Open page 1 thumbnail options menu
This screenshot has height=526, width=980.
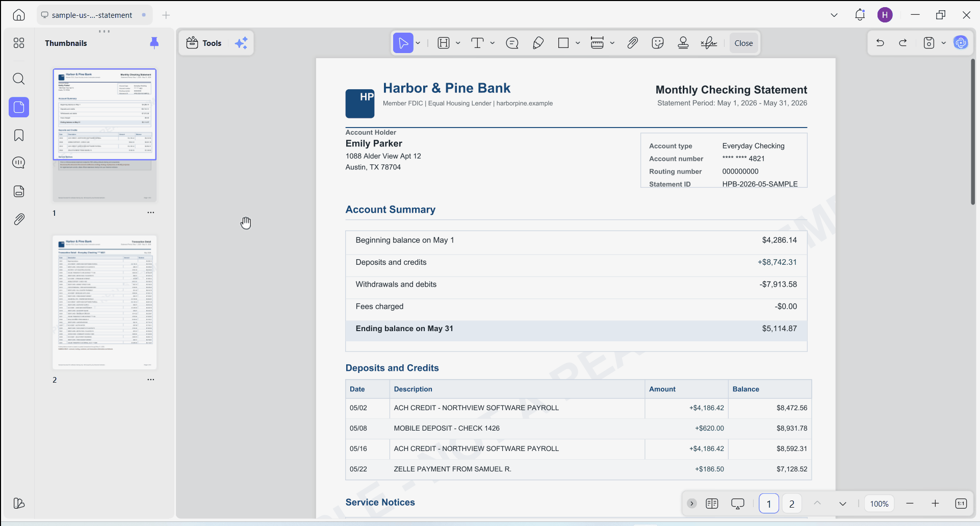150,212
